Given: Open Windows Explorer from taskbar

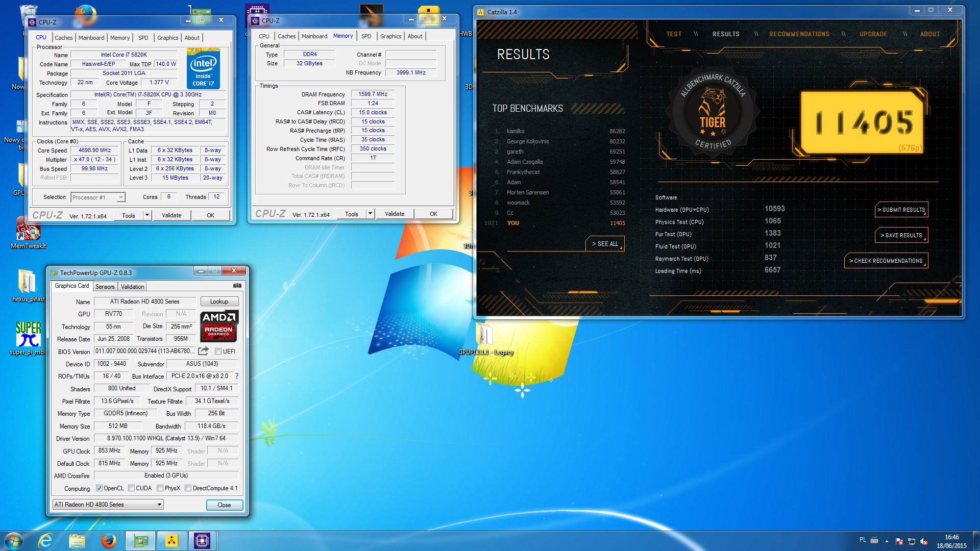Looking at the screenshot, I should click(x=77, y=541).
